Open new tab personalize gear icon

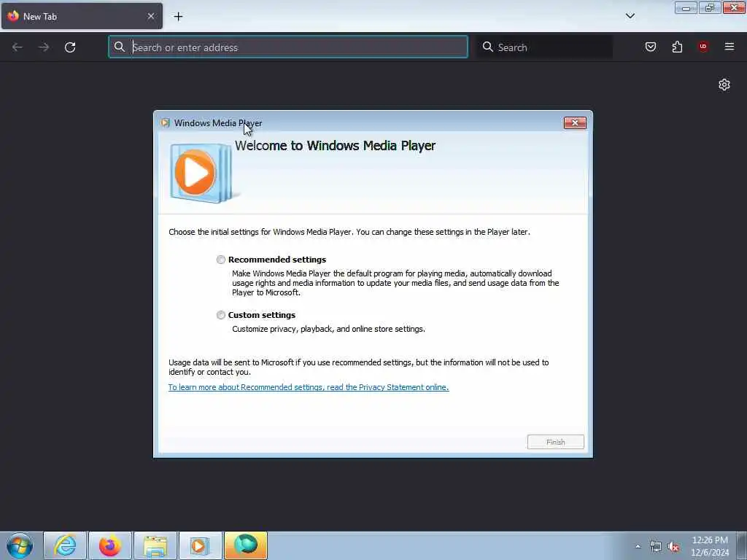coord(724,85)
